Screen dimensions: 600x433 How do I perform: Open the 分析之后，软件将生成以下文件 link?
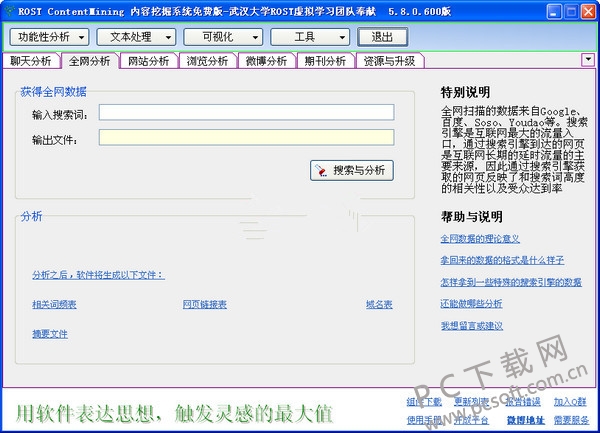(98, 275)
